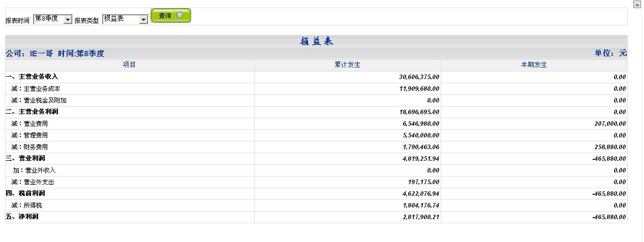Image resolution: width=644 pixels, height=242 pixels.
Task: Click value 1,790,463.06
Action: [421, 147]
